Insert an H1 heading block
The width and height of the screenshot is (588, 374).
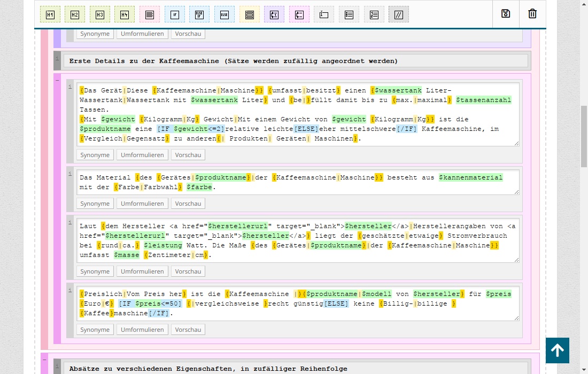point(50,14)
